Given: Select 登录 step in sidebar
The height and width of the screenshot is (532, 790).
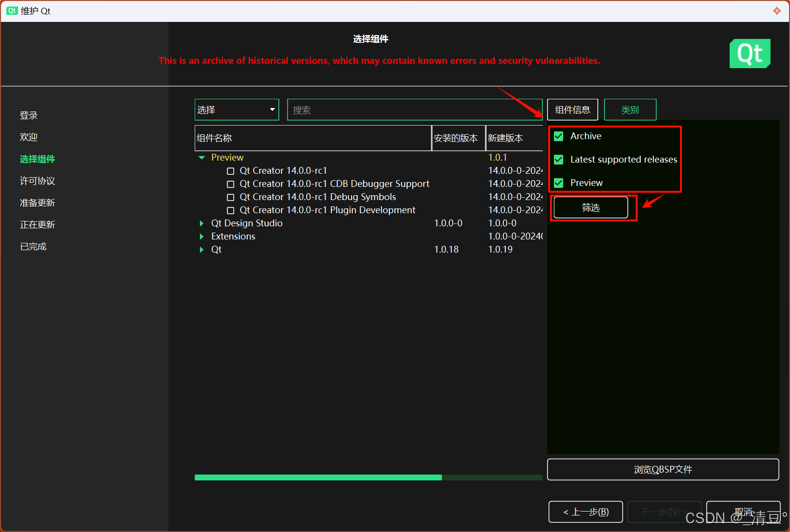Looking at the screenshot, I should [29, 115].
